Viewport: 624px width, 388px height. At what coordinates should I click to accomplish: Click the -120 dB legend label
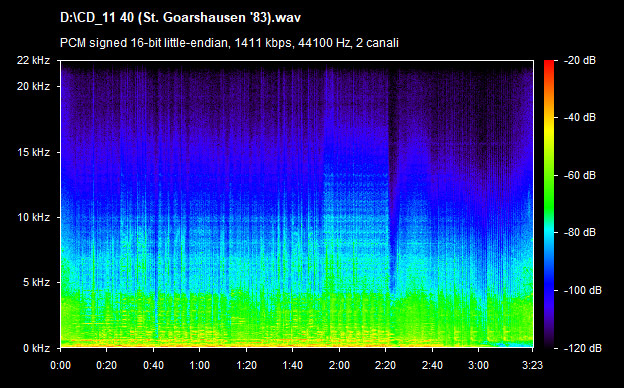pos(583,348)
